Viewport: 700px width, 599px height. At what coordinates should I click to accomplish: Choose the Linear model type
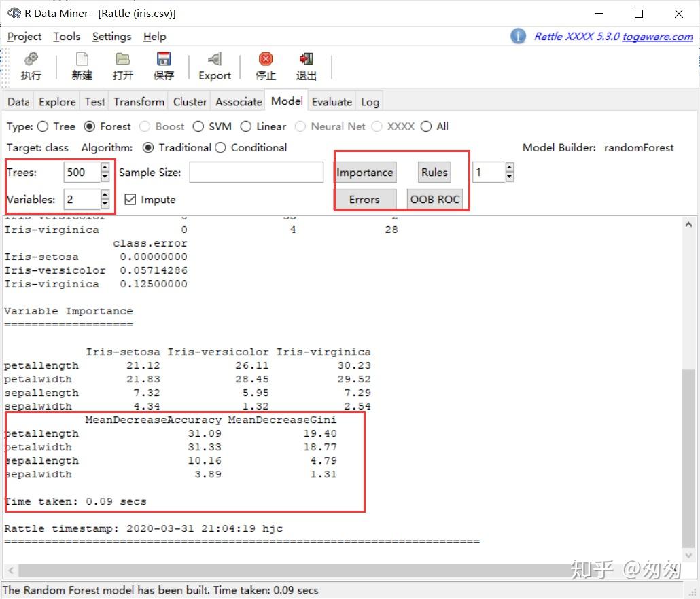[246, 127]
